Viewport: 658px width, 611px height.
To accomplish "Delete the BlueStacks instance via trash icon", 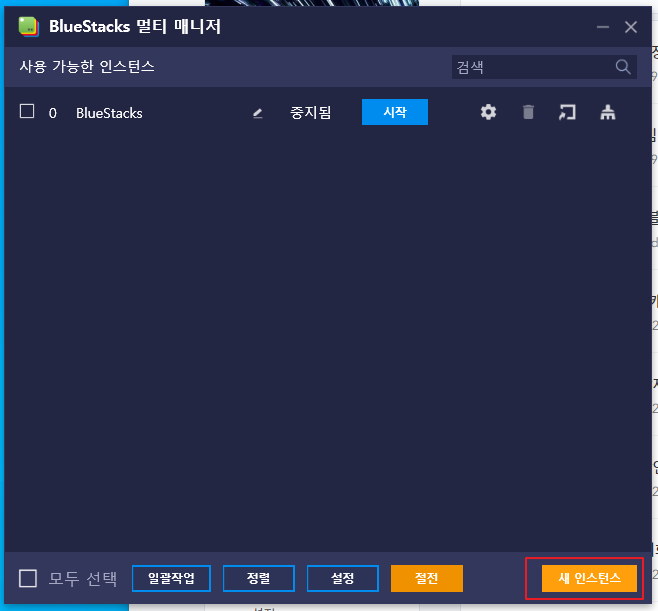I will click(528, 112).
